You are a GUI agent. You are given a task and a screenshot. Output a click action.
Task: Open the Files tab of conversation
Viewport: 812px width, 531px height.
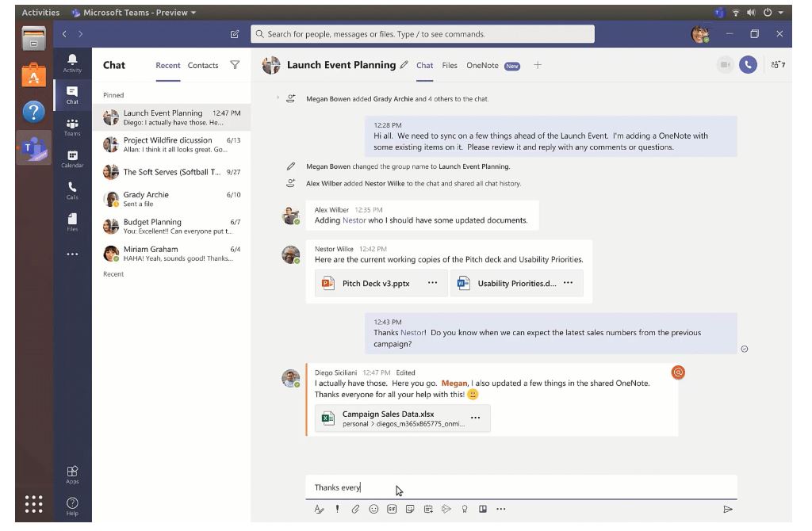click(x=450, y=65)
